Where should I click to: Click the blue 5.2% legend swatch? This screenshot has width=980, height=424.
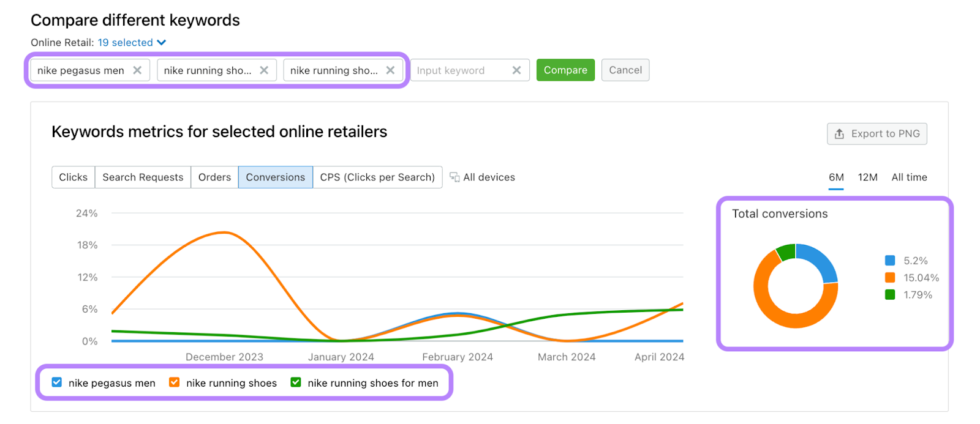coord(890,261)
